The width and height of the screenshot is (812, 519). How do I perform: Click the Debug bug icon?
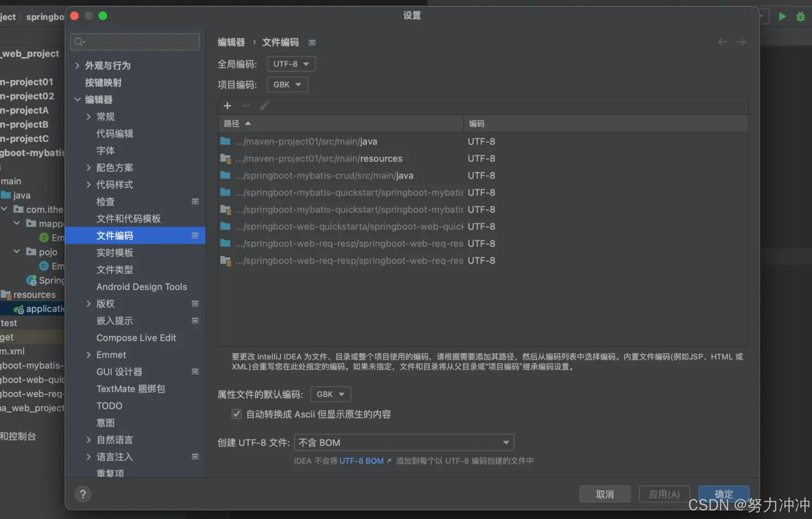click(800, 17)
